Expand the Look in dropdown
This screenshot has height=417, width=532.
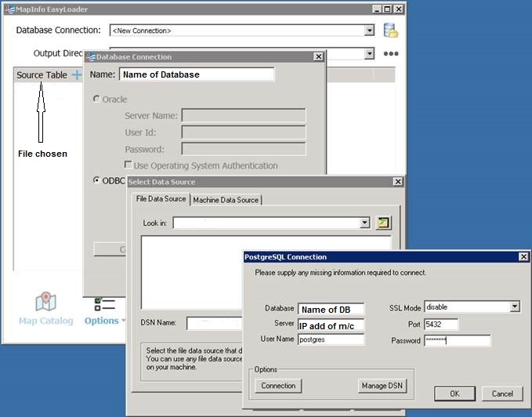[364, 223]
